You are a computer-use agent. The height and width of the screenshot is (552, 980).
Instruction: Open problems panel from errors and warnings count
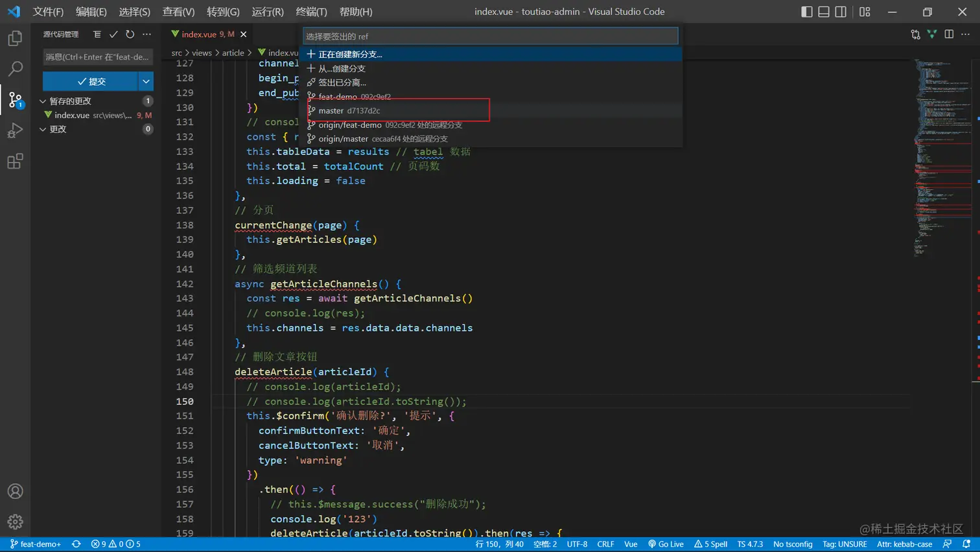pyautogui.click(x=116, y=544)
